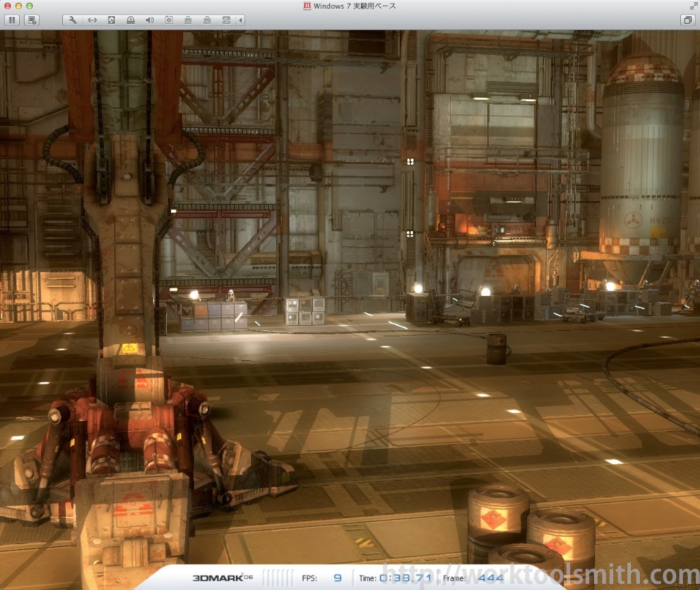The width and height of the screenshot is (700, 590).
Task: Click the sharing sync icon
Action: point(226,20)
